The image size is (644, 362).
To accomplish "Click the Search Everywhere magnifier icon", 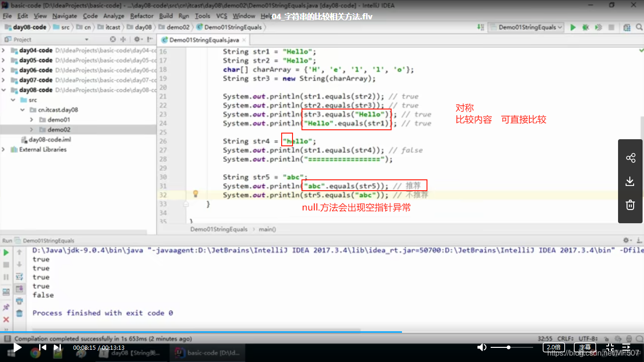I will point(638,27).
